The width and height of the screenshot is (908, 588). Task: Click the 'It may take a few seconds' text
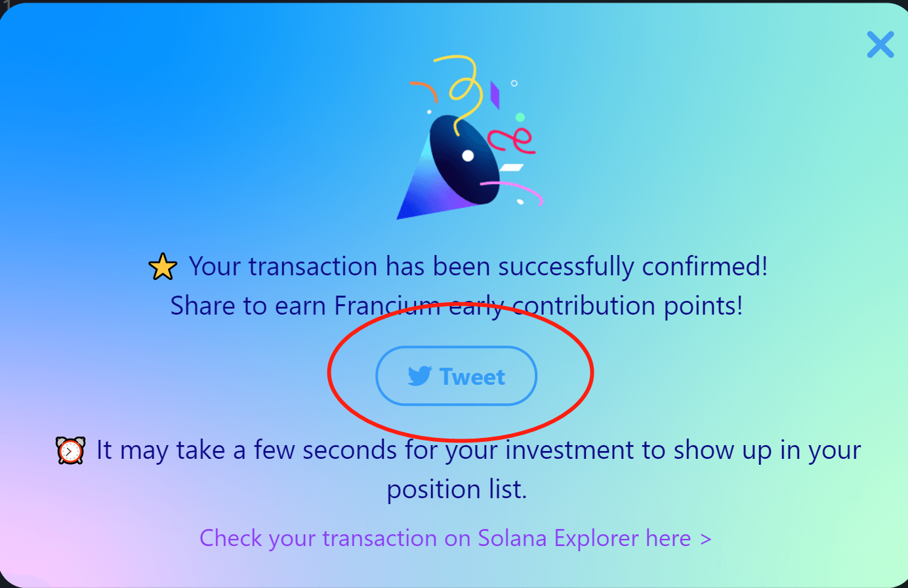246,450
